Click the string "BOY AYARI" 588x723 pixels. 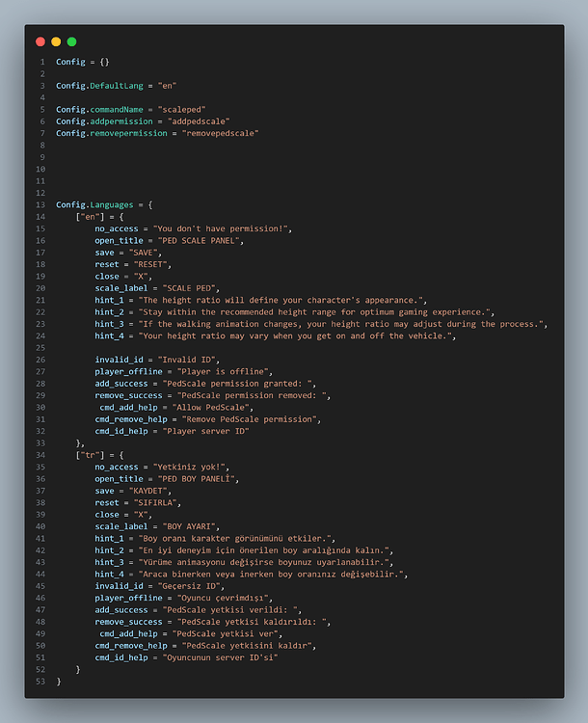tap(189, 526)
